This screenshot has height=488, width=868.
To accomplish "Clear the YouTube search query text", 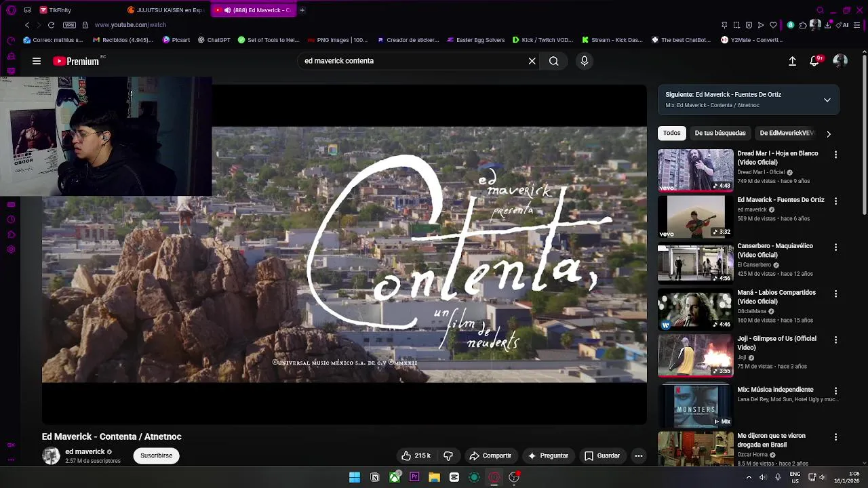I will click(532, 61).
